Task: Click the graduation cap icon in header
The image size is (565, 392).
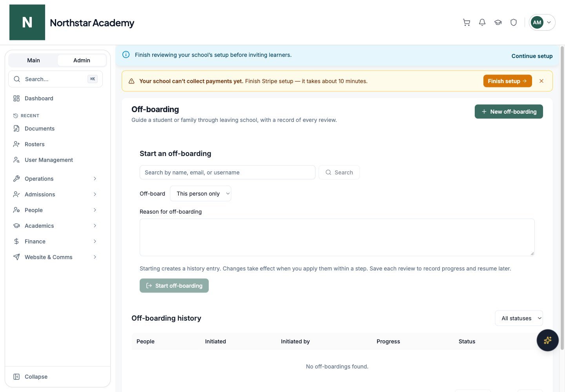Action: [498, 22]
